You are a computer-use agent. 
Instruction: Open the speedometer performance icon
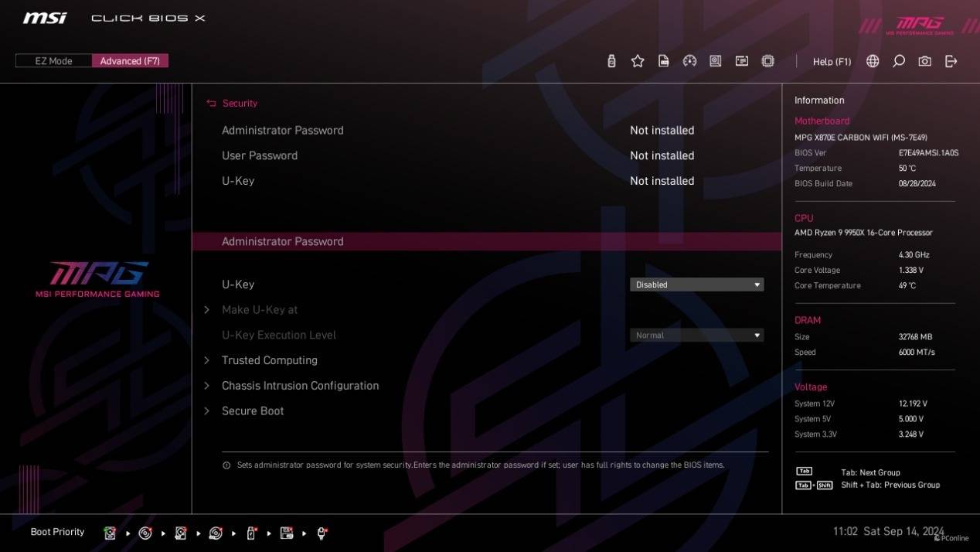[689, 61]
